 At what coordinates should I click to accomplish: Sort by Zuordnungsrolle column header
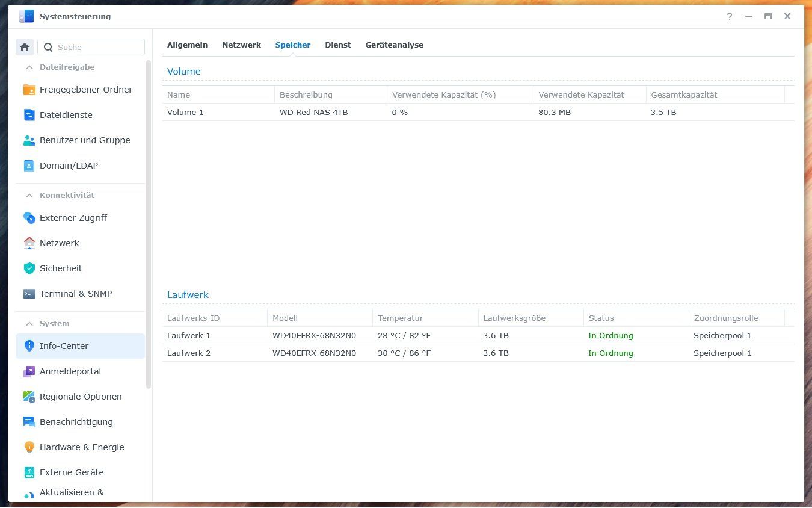(x=736, y=318)
